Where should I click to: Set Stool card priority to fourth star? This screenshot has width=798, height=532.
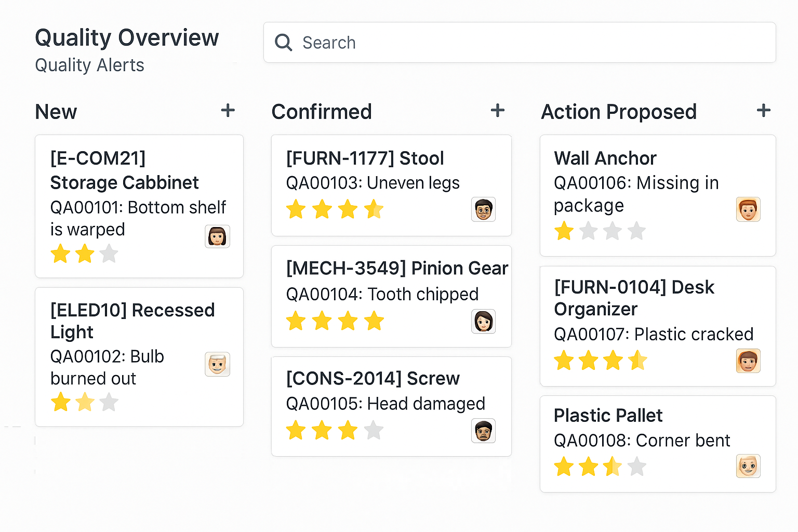pyautogui.click(x=374, y=209)
